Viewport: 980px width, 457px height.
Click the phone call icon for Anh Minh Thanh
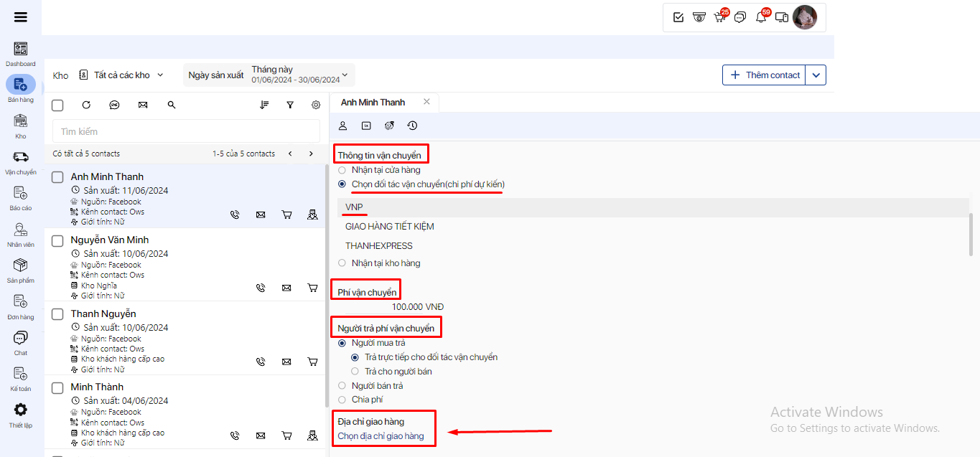[x=235, y=215]
